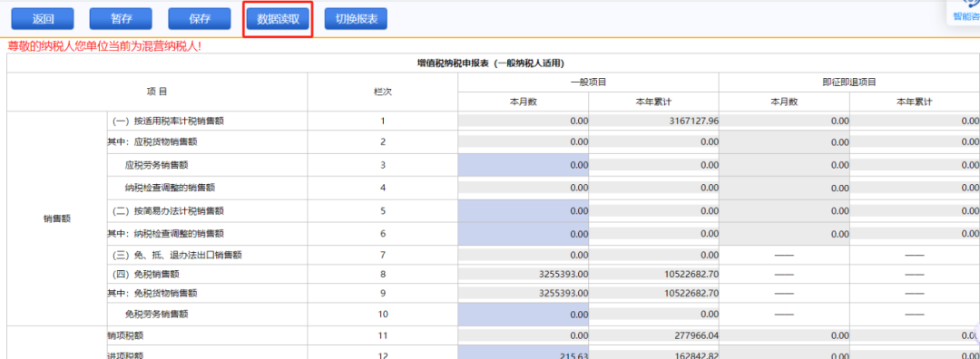Viewport: 980px width, 359px height.
Task: Click the 销项税额 row label
Action: click(x=125, y=336)
